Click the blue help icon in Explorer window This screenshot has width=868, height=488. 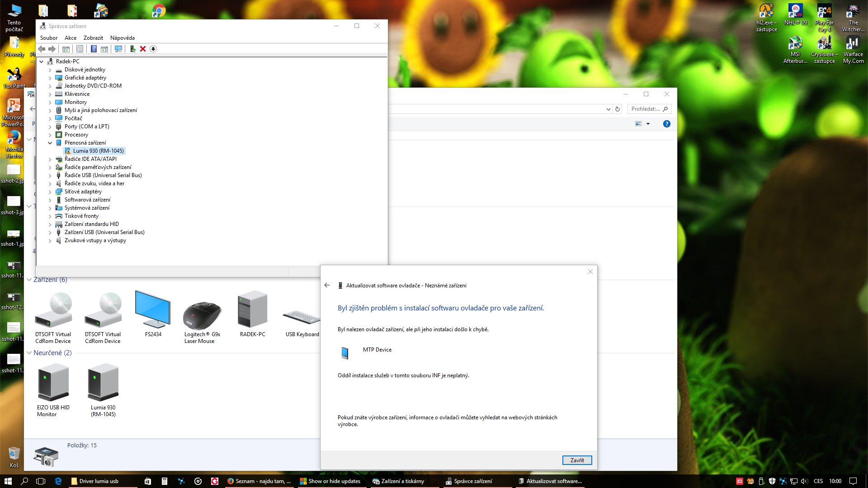click(x=666, y=124)
